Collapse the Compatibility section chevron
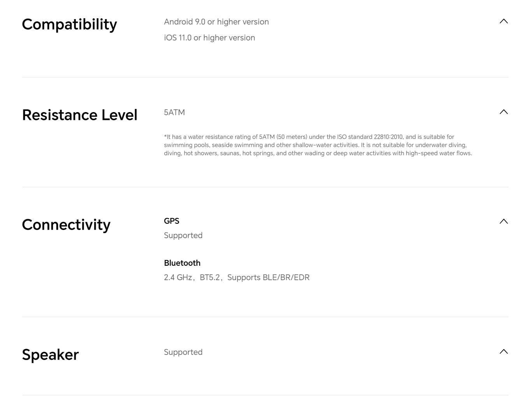 (x=504, y=21)
